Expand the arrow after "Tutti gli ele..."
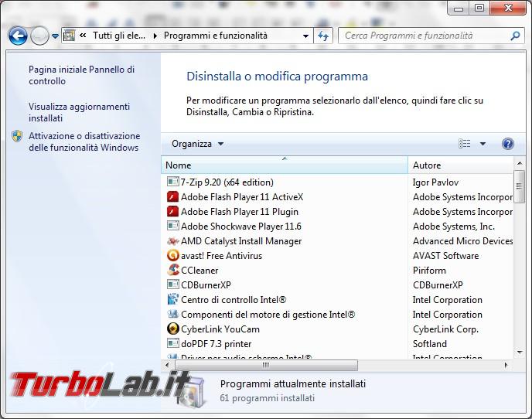This screenshot has width=532, height=419. coord(155,36)
